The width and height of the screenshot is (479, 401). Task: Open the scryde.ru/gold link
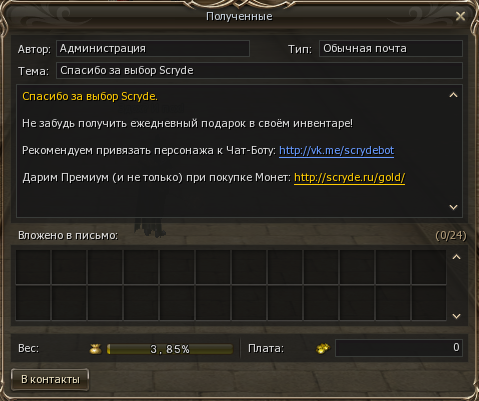click(x=349, y=177)
